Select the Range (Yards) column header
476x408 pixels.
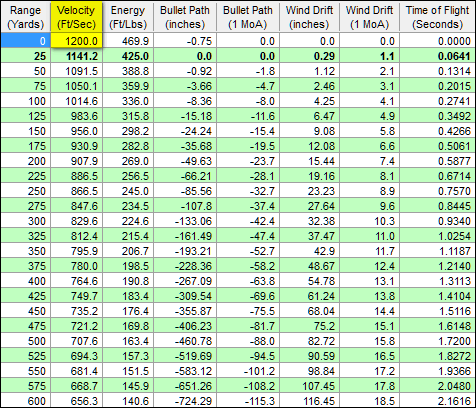[x=26, y=17]
